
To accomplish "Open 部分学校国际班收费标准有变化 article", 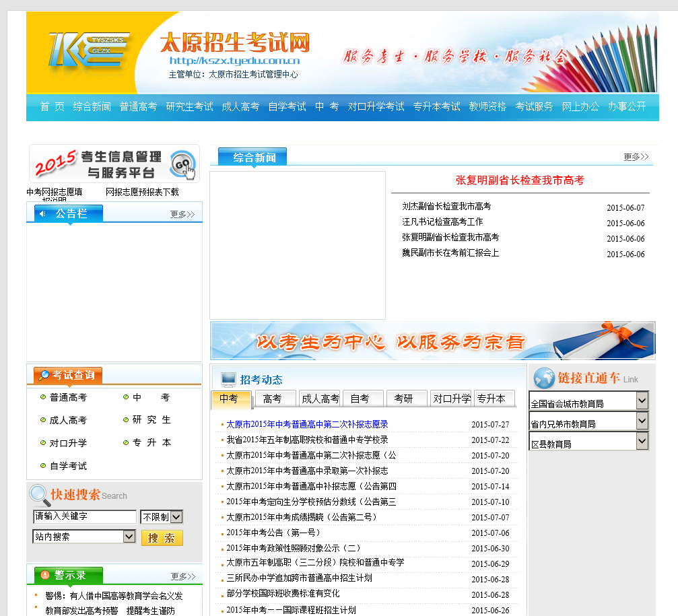I will pos(283,594).
